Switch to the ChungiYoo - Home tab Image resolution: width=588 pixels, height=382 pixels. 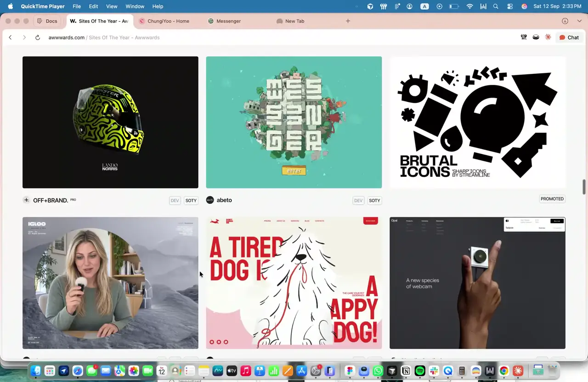(x=168, y=21)
